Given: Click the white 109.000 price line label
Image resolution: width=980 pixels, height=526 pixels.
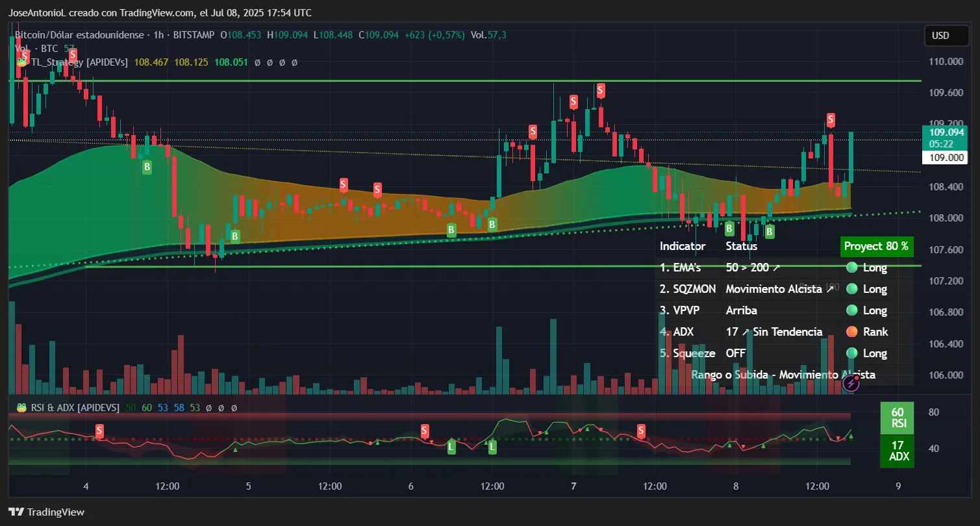Looking at the screenshot, I should point(945,157).
